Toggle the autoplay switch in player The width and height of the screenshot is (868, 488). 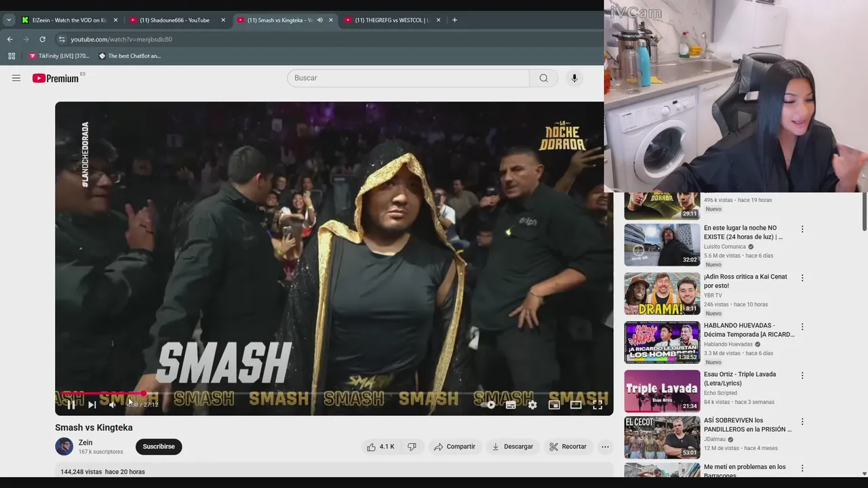pos(489,405)
